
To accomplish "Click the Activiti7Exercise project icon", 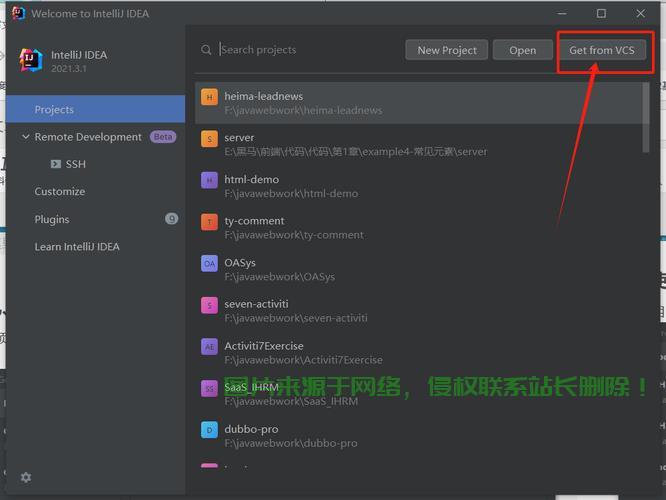I will tap(209, 347).
